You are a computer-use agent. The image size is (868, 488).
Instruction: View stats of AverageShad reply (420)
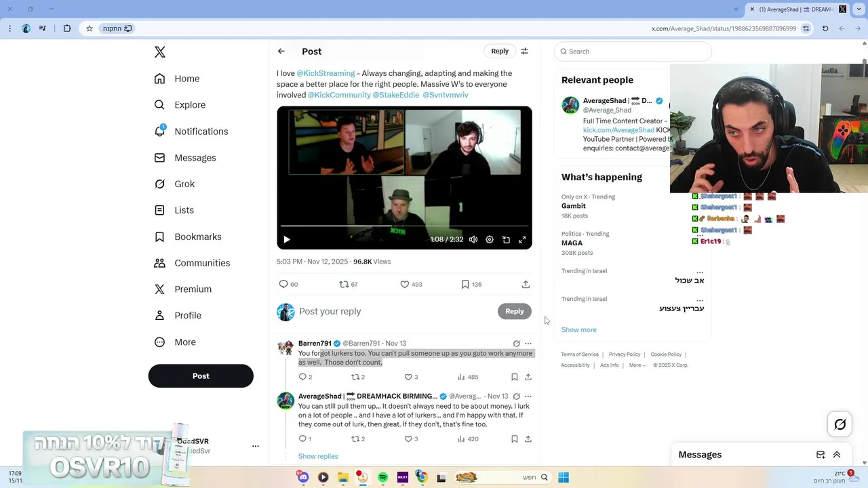468,439
